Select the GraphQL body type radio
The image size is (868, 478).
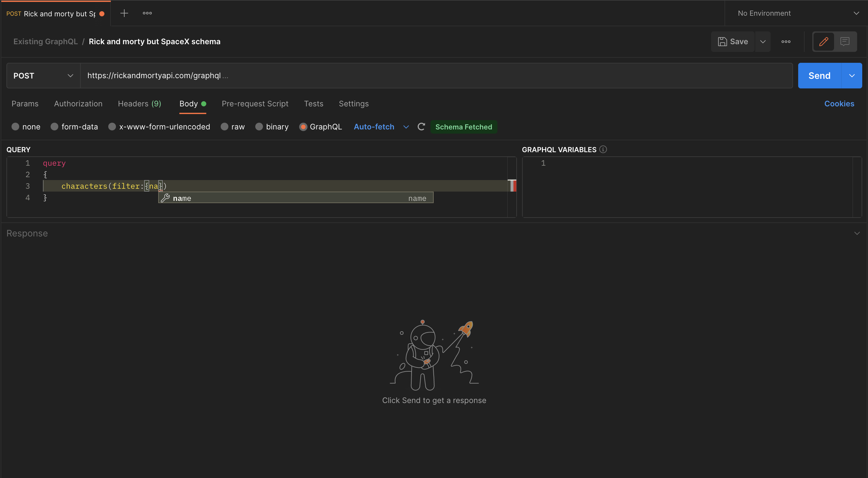tap(303, 127)
